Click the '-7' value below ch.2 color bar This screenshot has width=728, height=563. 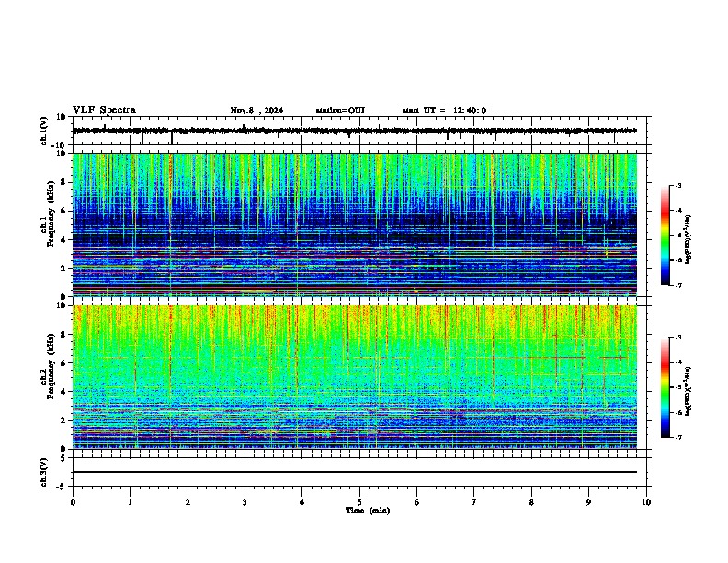coord(677,438)
